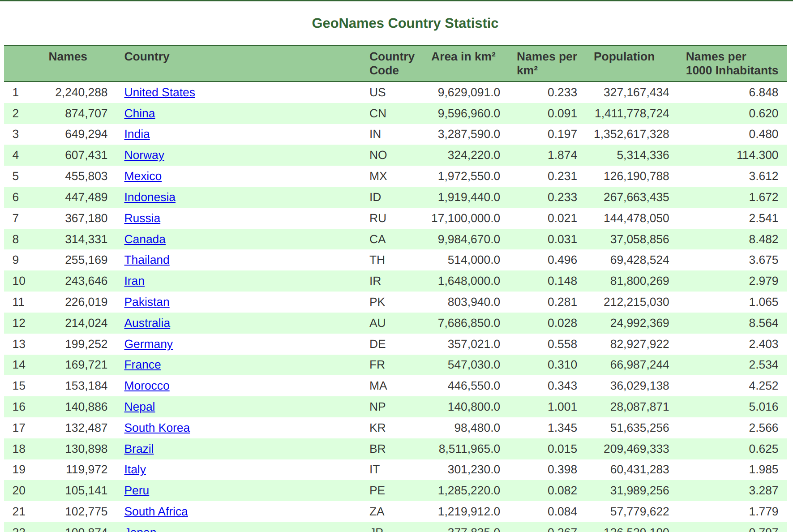Open the Morocco link
Image resolution: width=793 pixels, height=532 pixels.
point(147,386)
